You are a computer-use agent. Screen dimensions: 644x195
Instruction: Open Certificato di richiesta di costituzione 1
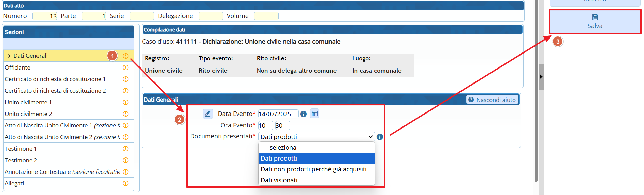[x=55, y=79]
